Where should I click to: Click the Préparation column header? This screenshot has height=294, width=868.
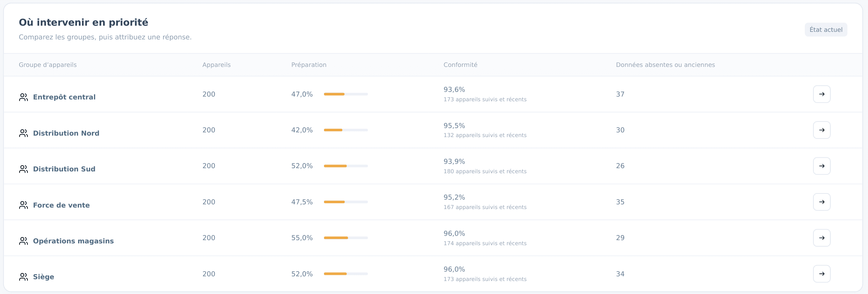(x=309, y=65)
